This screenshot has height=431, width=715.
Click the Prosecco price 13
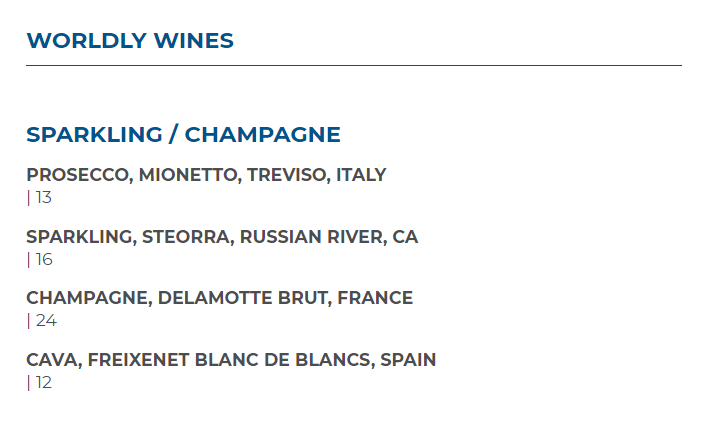point(43,198)
